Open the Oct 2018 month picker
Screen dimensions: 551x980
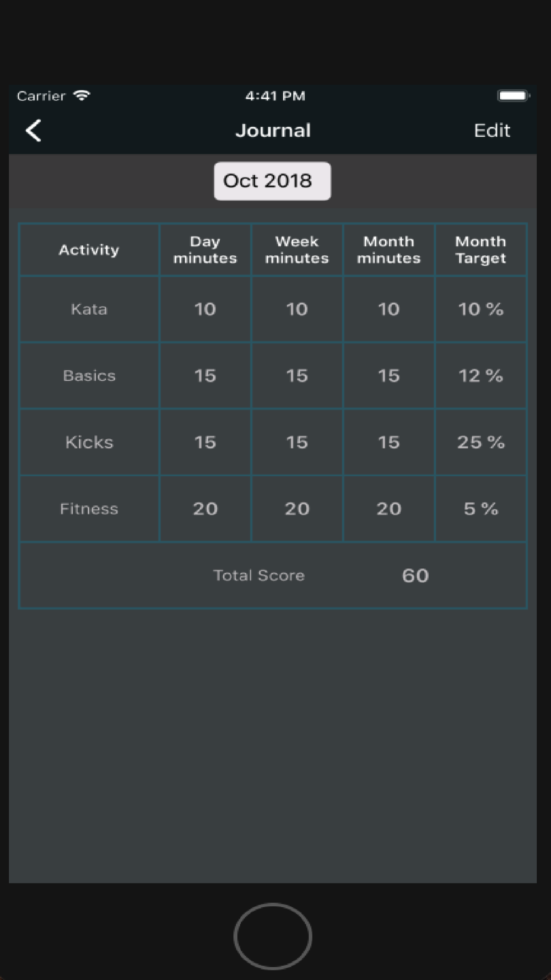272,181
